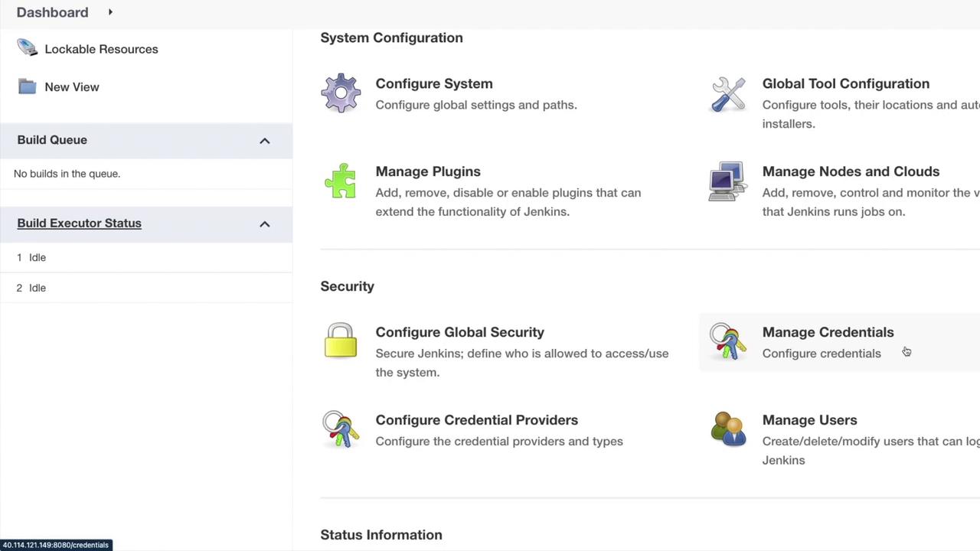
Task: Click the Configure Global Security padlock icon
Action: (x=341, y=341)
